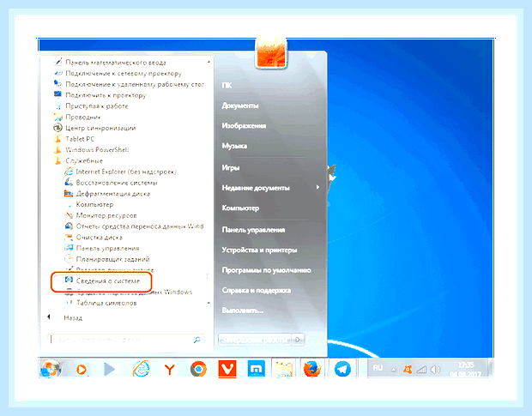Open Отчеты средства переноса данных

(x=134, y=226)
